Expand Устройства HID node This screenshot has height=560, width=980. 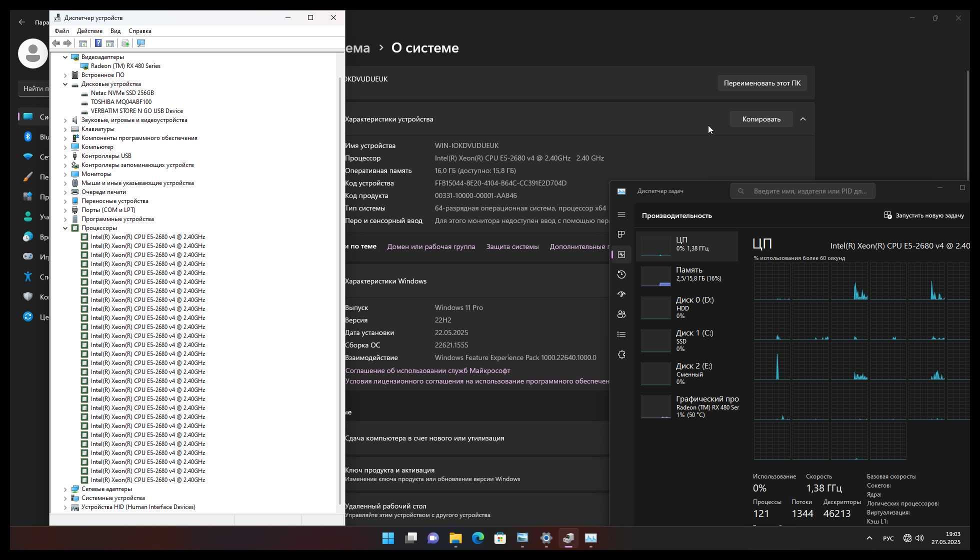coord(65,507)
